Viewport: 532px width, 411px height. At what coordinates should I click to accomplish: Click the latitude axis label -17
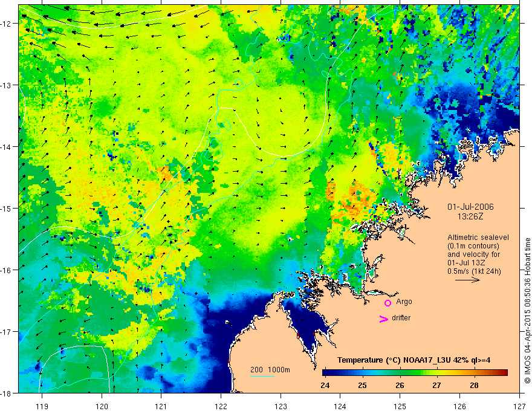(x=7, y=331)
